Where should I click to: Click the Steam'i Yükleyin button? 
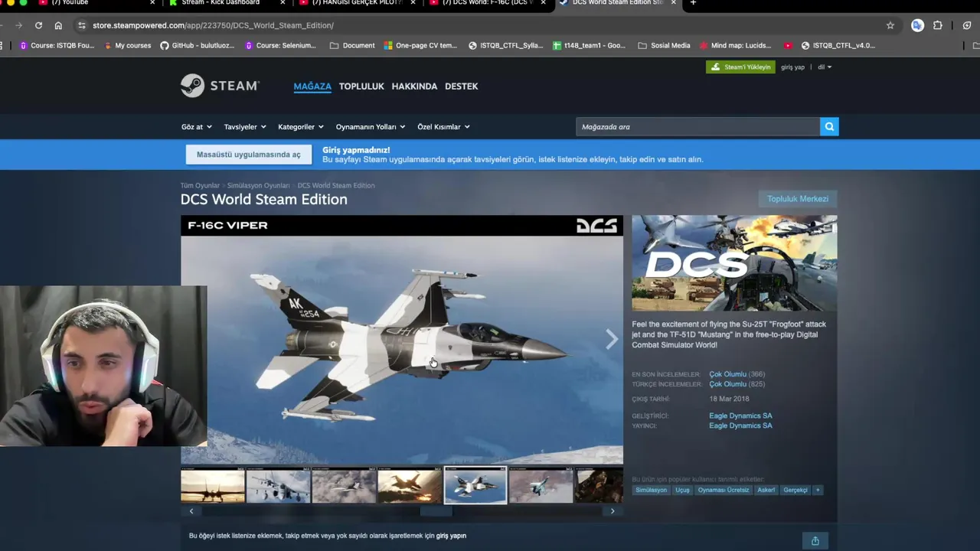740,67
